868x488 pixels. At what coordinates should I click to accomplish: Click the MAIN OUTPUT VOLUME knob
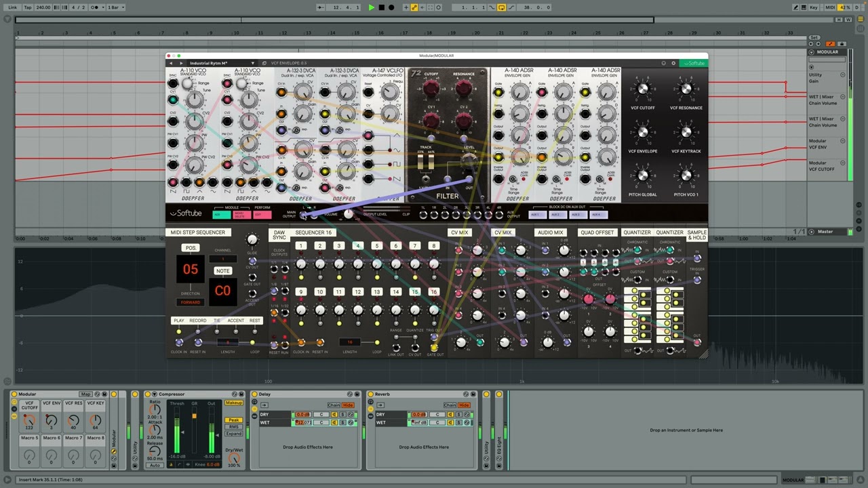pyautogui.click(x=349, y=214)
